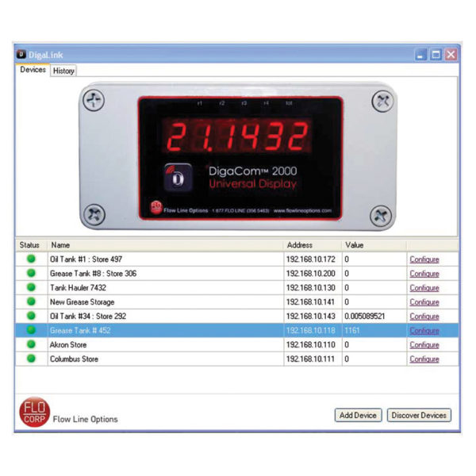The width and height of the screenshot is (476, 476).
Task: Click status indicator for Tank Hauler 7432
Action: pyautogui.click(x=31, y=287)
